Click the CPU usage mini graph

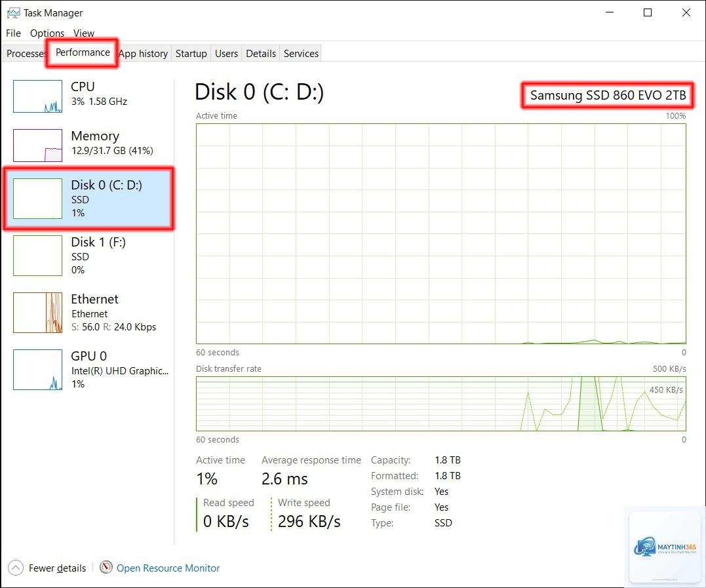[38, 96]
